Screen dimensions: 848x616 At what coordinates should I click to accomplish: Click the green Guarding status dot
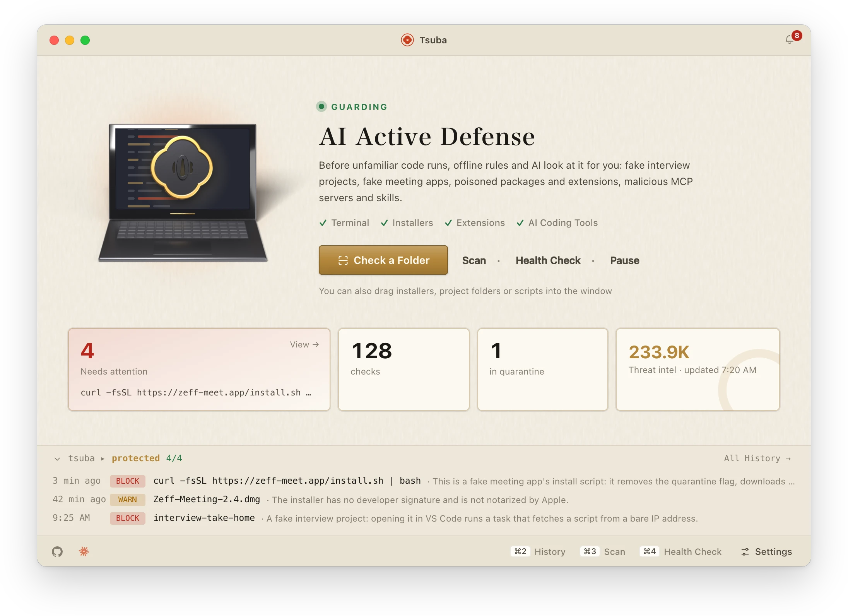pyautogui.click(x=321, y=106)
